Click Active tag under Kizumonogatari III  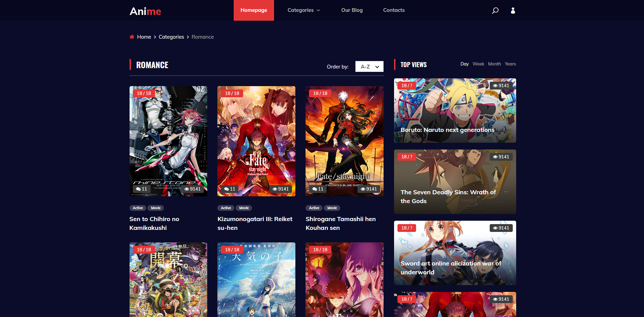pyautogui.click(x=226, y=208)
